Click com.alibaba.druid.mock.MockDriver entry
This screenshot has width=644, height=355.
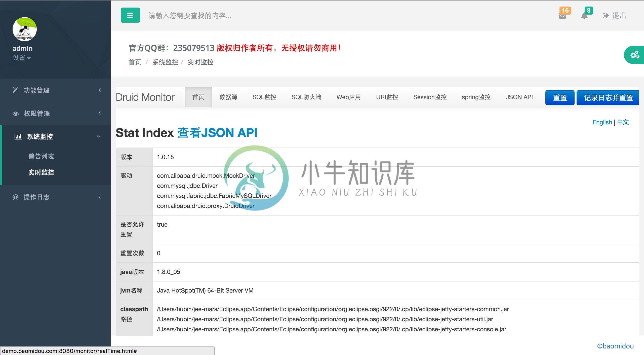pos(206,176)
